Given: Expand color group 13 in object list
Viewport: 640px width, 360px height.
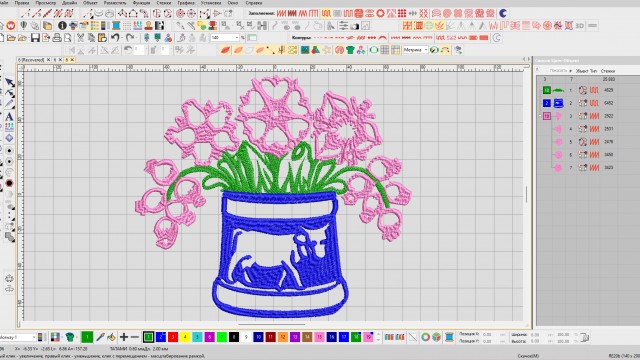Looking at the screenshot, I should (x=540, y=116).
